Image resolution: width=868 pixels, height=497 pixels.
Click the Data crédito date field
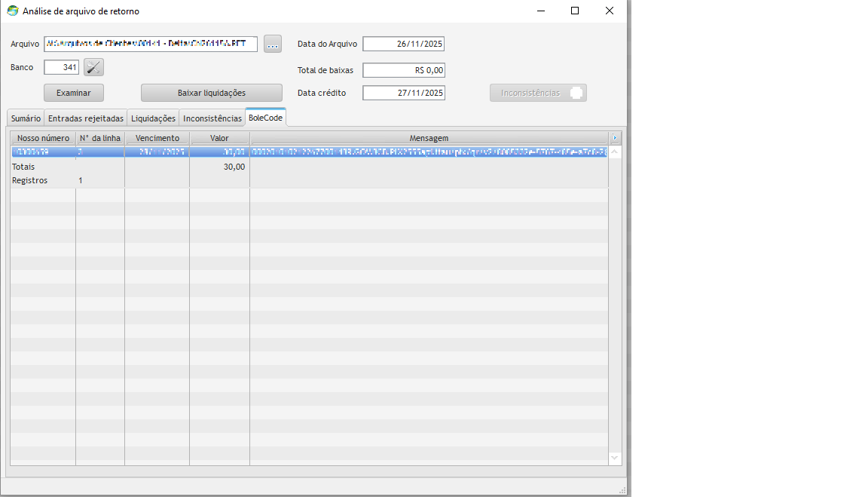click(403, 93)
